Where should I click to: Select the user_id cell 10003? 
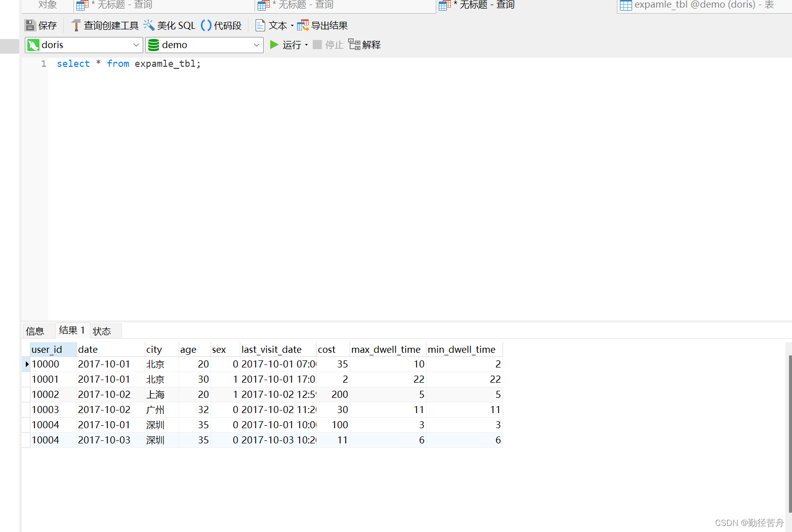tap(53, 410)
